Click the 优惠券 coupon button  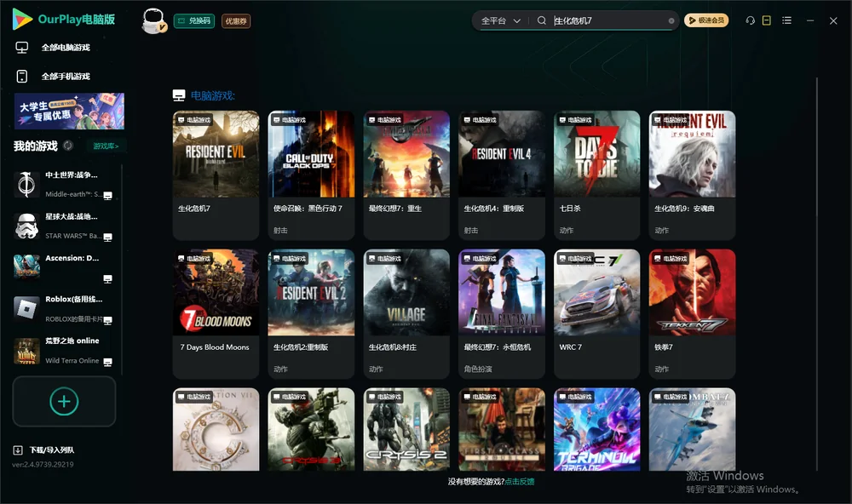[236, 20]
